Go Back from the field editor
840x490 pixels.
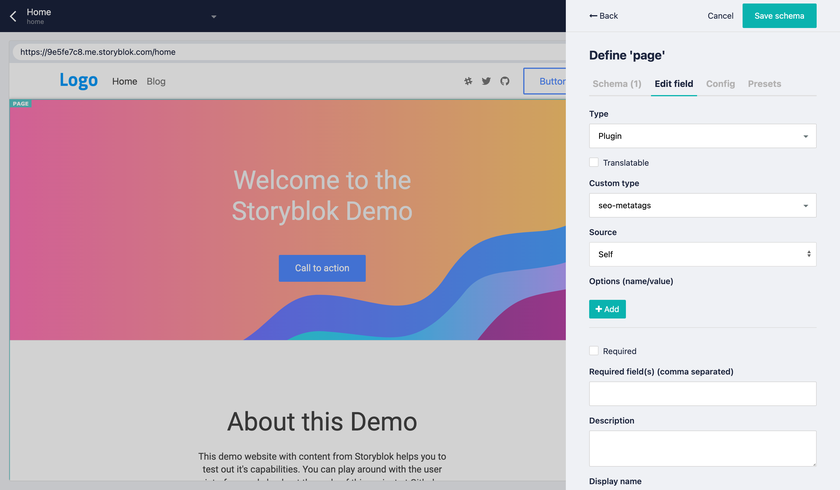pos(603,16)
